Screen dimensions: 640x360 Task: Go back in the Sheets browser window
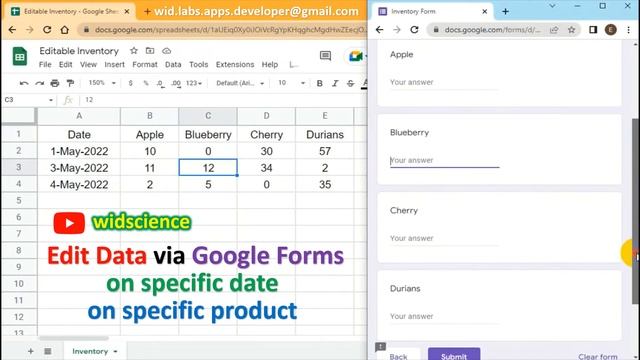[12, 30]
